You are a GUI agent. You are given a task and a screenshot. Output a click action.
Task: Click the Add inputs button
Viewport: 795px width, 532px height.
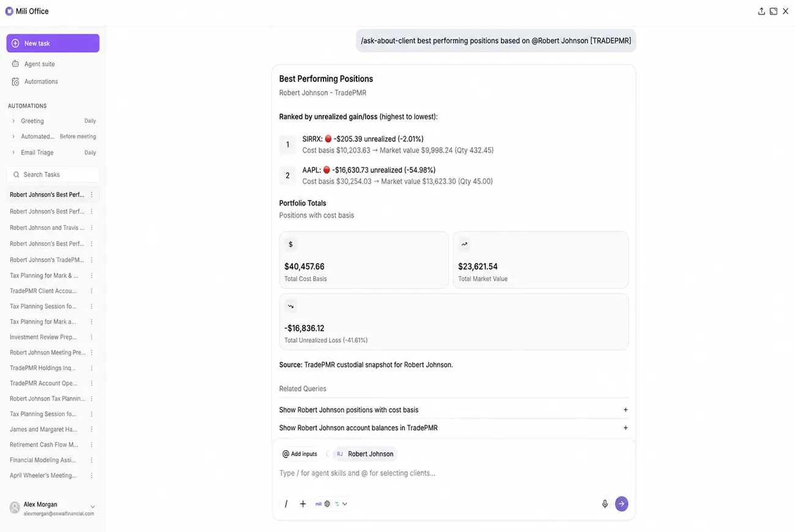click(x=300, y=454)
